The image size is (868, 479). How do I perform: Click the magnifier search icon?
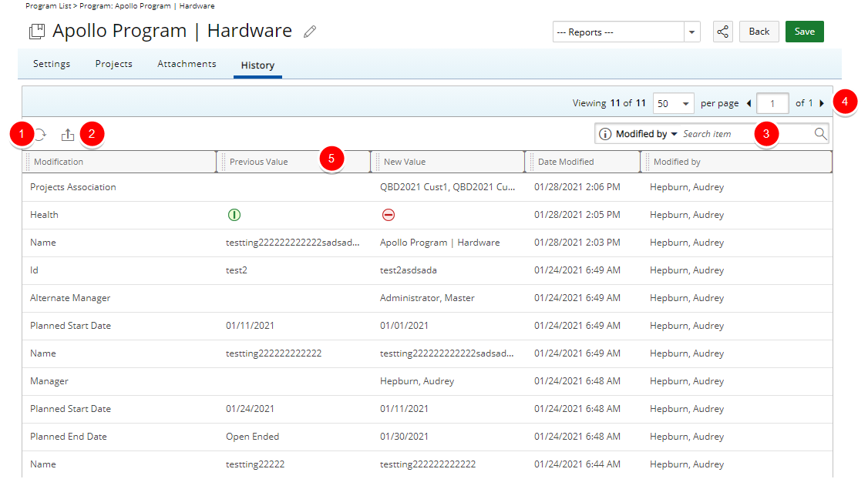820,134
